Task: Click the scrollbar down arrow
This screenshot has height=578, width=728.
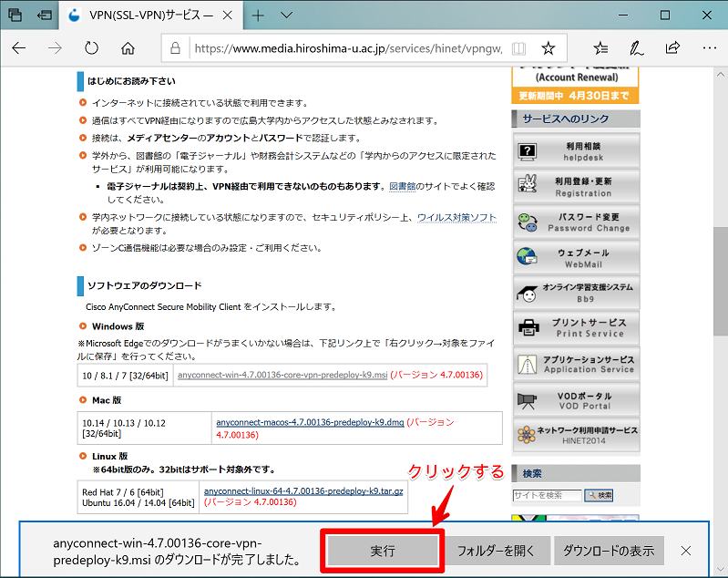Action: [x=721, y=570]
